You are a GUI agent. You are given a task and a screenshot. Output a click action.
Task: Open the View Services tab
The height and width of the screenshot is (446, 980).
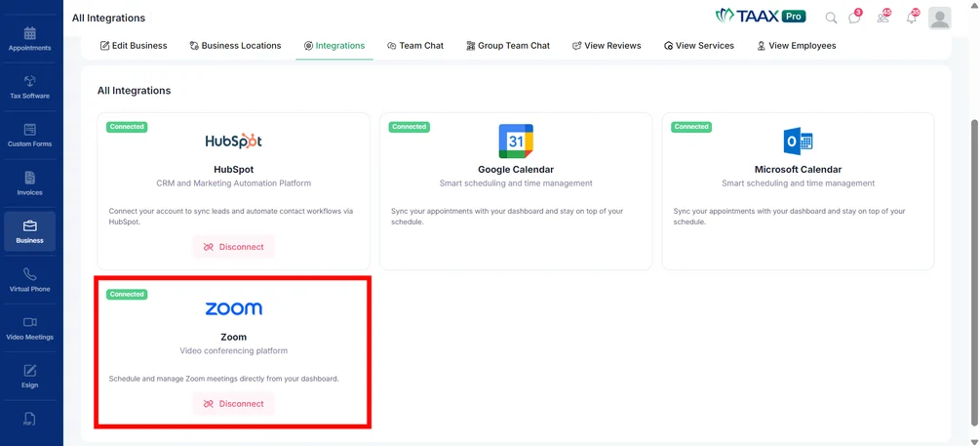tap(699, 46)
